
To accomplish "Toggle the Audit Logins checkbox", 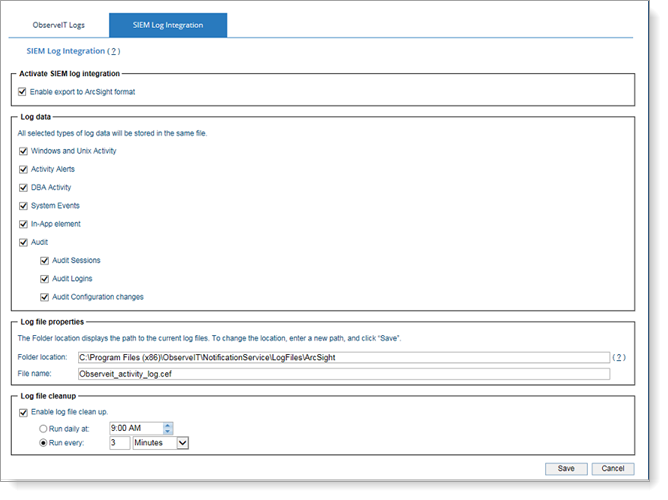I will 44,278.
